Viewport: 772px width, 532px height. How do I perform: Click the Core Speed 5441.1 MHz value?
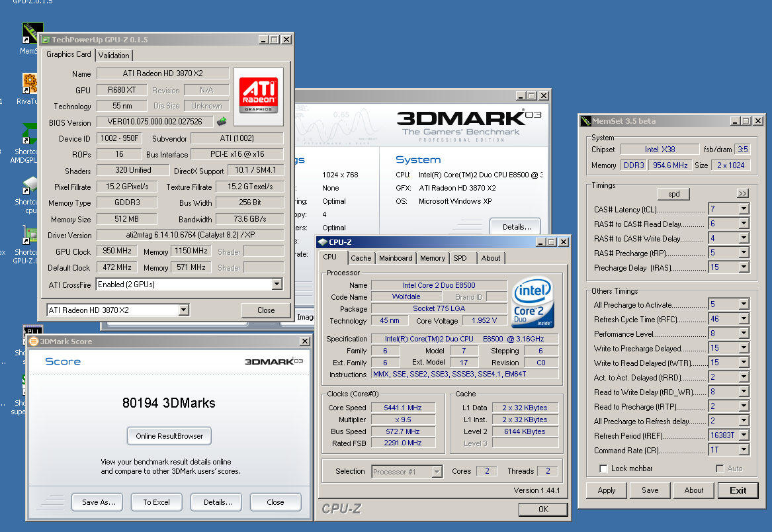(x=403, y=408)
